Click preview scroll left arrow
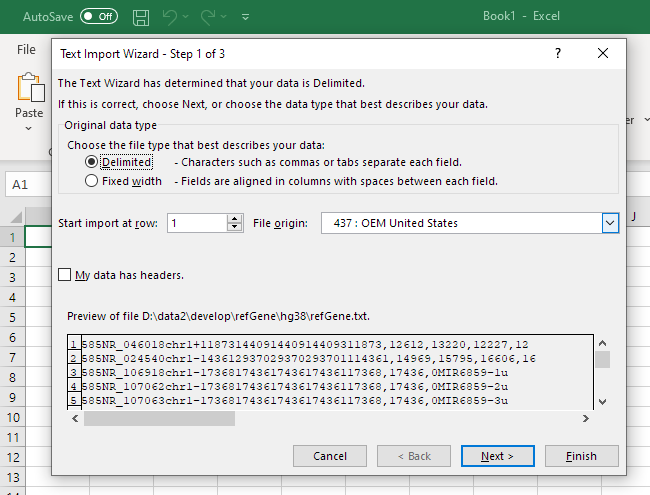Viewport: 650px width, 495px height. click(x=75, y=419)
